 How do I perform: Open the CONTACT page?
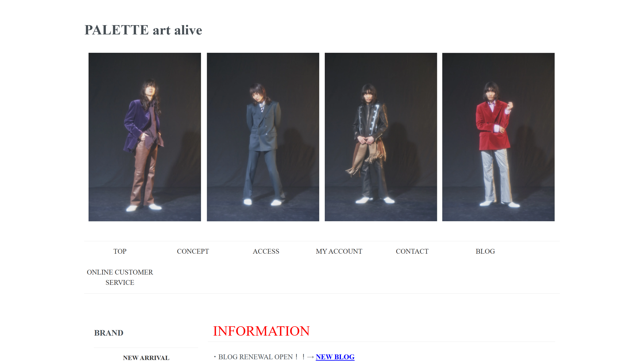[412, 251]
